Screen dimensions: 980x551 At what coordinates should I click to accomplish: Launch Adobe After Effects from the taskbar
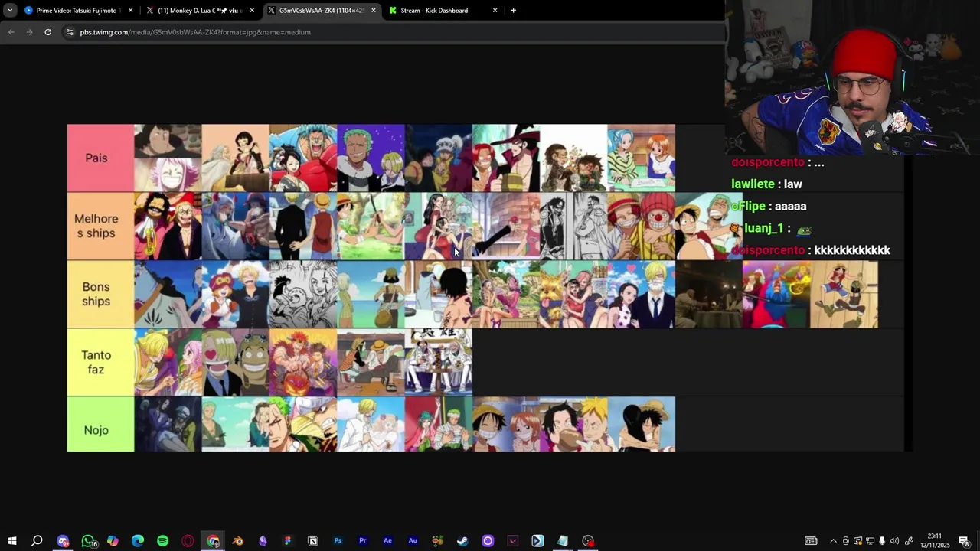pos(387,541)
